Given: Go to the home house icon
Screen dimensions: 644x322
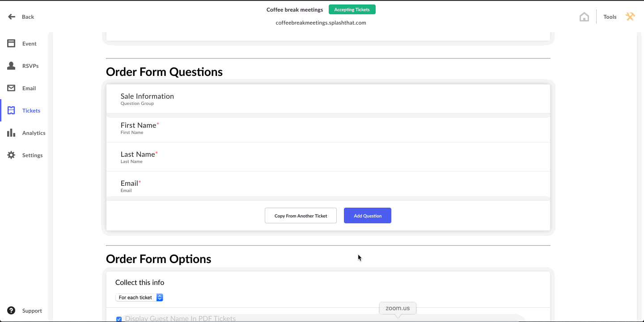Looking at the screenshot, I should (x=584, y=17).
